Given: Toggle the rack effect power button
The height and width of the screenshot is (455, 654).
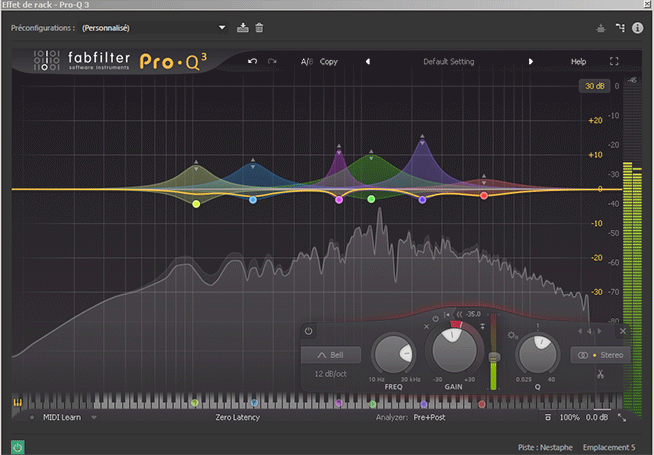Looking at the screenshot, I should coord(18,447).
